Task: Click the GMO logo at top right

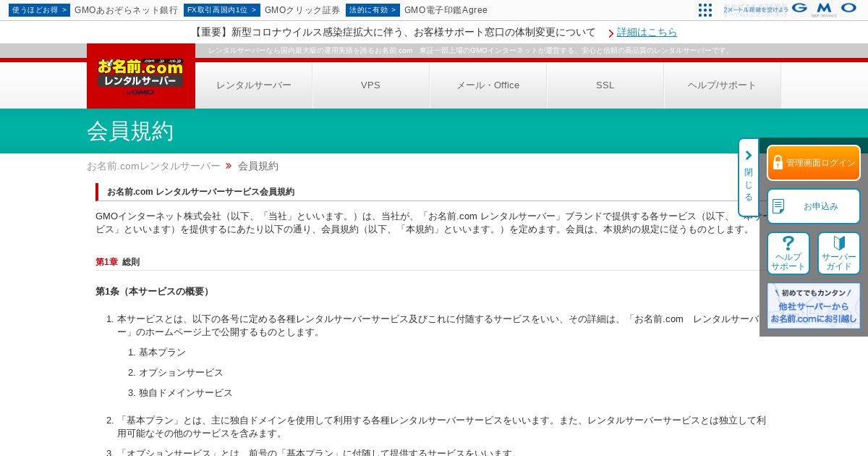Action: click(x=824, y=9)
